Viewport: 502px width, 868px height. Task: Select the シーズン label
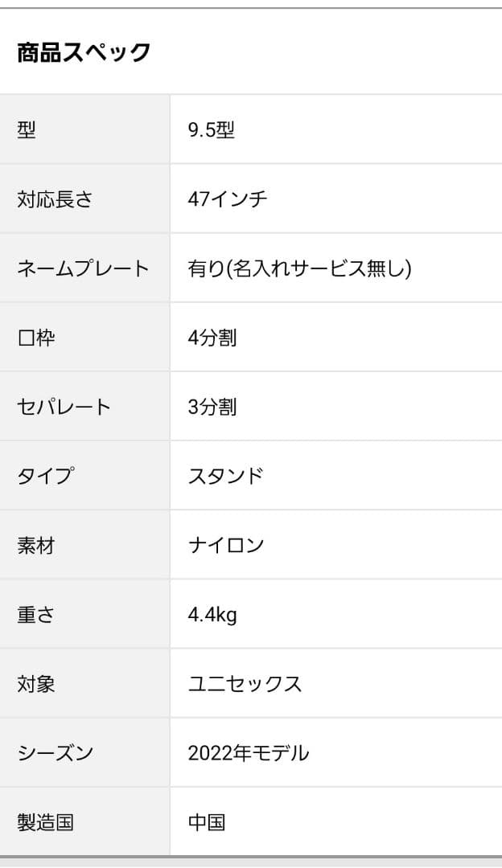(x=55, y=754)
